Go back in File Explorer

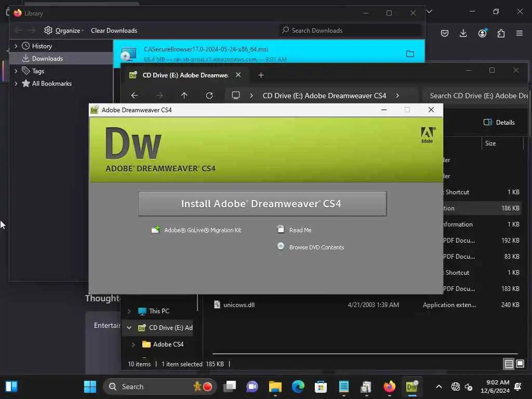pyautogui.click(x=135, y=96)
